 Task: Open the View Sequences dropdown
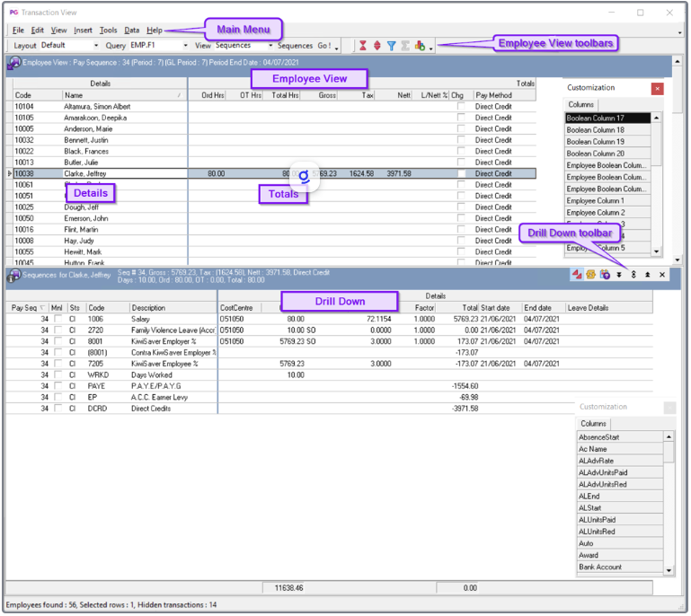tap(270, 46)
